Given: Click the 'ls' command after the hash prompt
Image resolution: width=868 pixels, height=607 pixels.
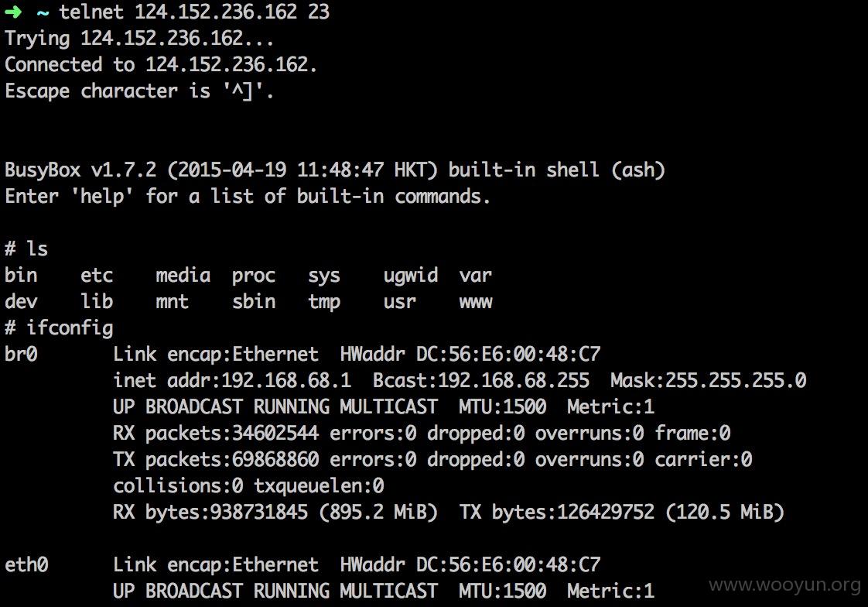Looking at the screenshot, I should click(x=37, y=249).
